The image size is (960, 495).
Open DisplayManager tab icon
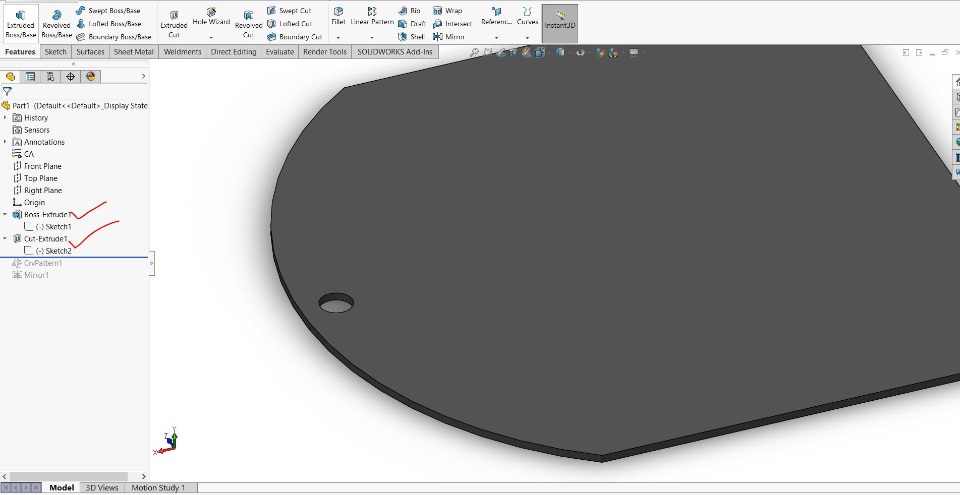coord(91,77)
